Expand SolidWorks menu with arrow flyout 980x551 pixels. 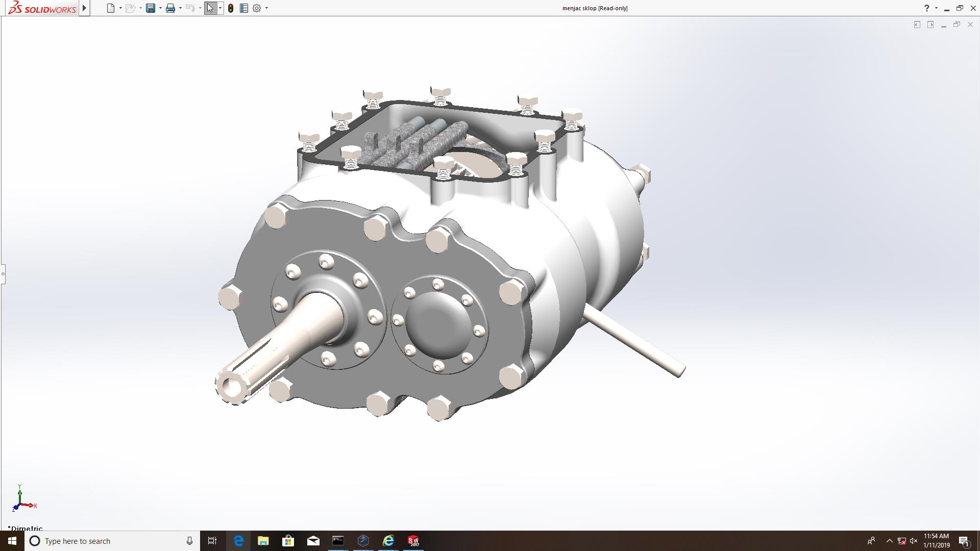point(85,8)
